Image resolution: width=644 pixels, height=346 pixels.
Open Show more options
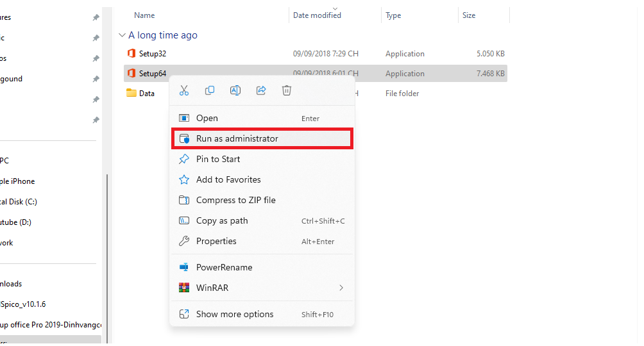click(235, 315)
